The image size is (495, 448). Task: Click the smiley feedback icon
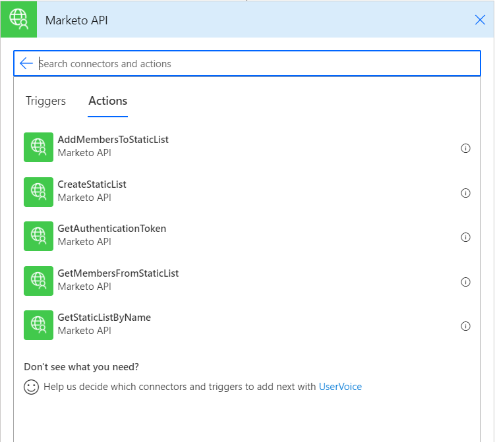click(x=31, y=387)
